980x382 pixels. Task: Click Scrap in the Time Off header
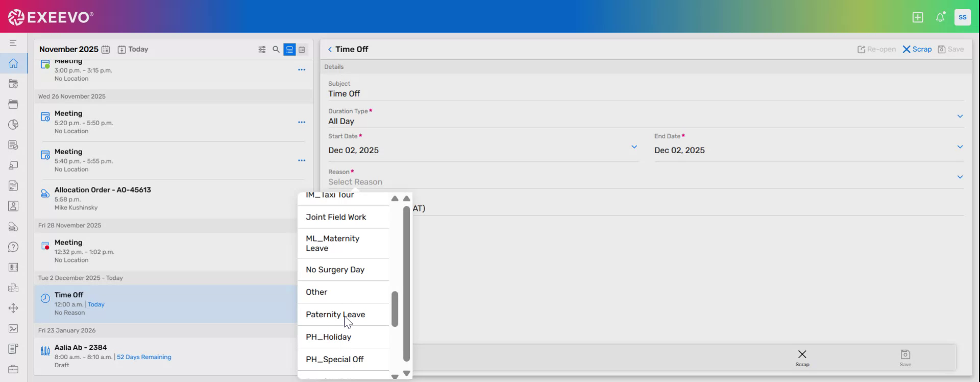917,50
